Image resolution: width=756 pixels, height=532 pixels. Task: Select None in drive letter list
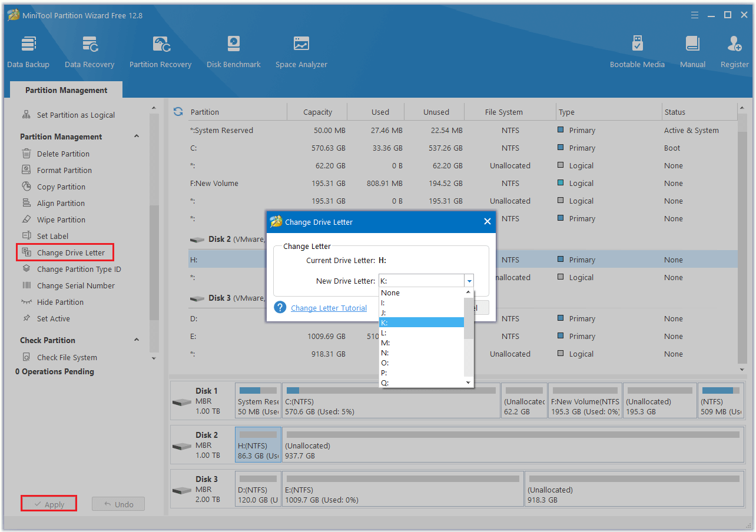(422, 292)
